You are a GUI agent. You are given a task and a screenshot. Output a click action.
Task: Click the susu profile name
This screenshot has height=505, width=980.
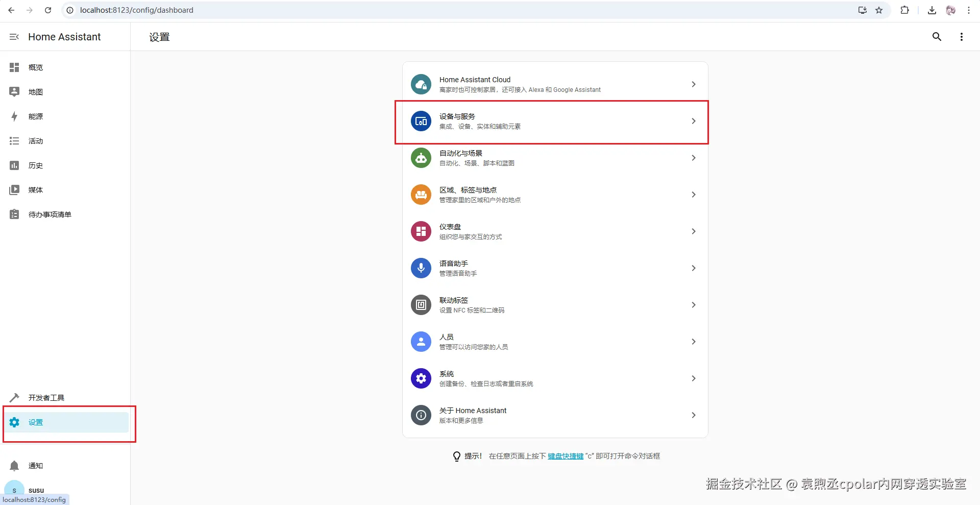click(36, 490)
